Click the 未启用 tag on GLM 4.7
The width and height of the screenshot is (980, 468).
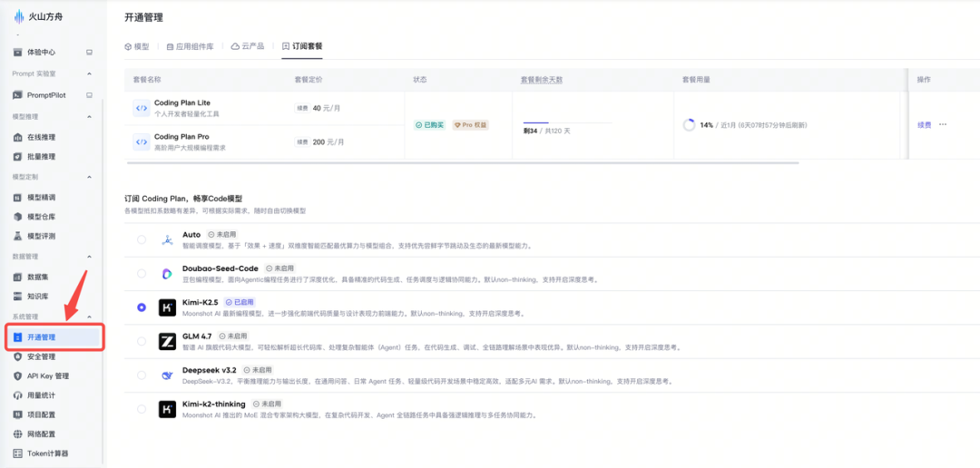232,336
